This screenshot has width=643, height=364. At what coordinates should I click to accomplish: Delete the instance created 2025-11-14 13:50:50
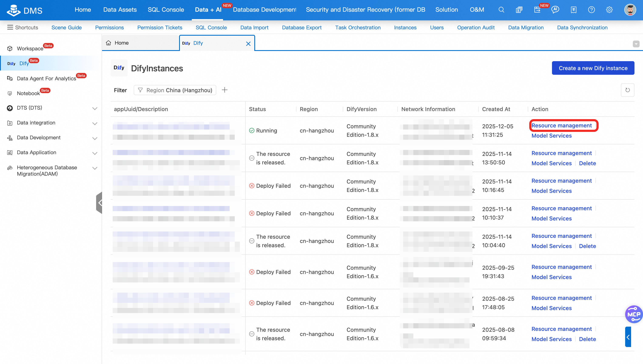tap(587, 163)
